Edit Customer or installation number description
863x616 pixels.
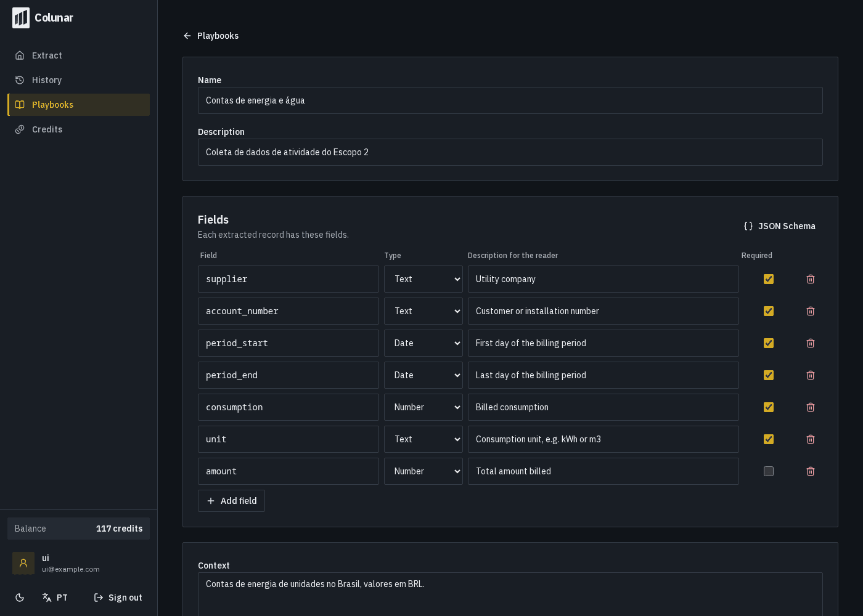[x=603, y=311]
